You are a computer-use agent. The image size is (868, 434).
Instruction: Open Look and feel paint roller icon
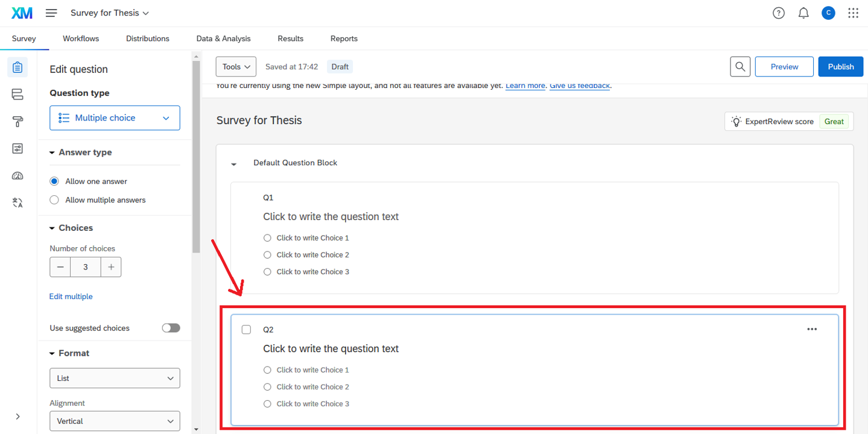[17, 122]
